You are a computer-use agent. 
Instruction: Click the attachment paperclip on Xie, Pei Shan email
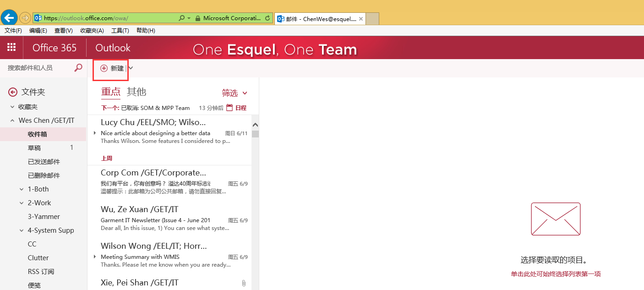244,284
